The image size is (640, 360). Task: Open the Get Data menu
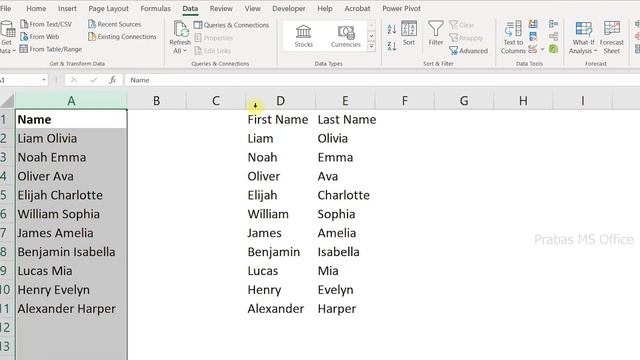point(7,38)
